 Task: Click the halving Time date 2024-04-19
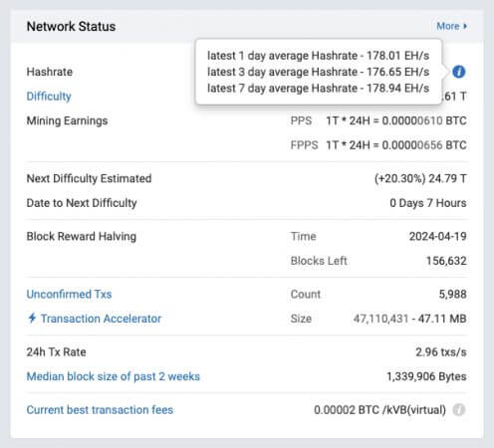click(438, 236)
